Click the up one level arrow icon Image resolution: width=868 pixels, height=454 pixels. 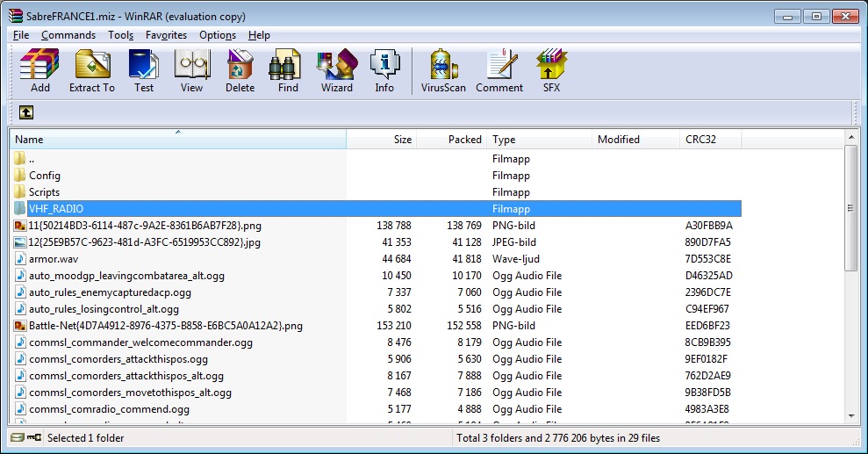click(x=26, y=112)
